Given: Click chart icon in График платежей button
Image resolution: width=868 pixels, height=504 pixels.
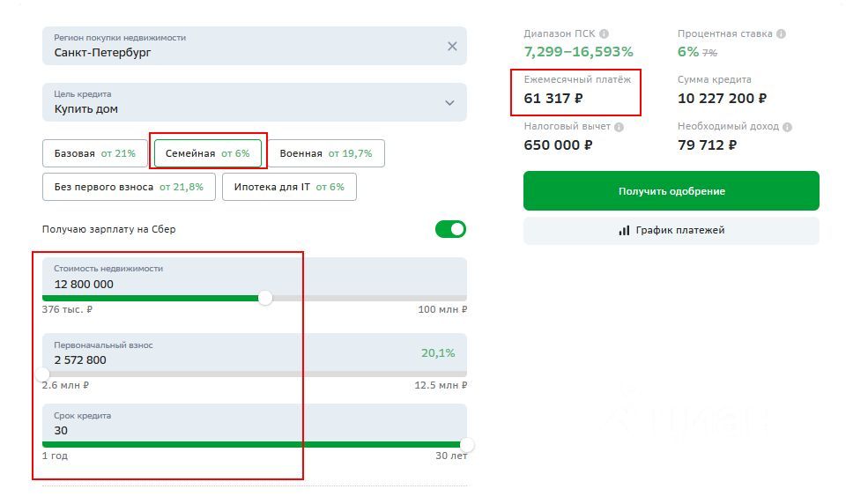Looking at the screenshot, I should 624,231.
